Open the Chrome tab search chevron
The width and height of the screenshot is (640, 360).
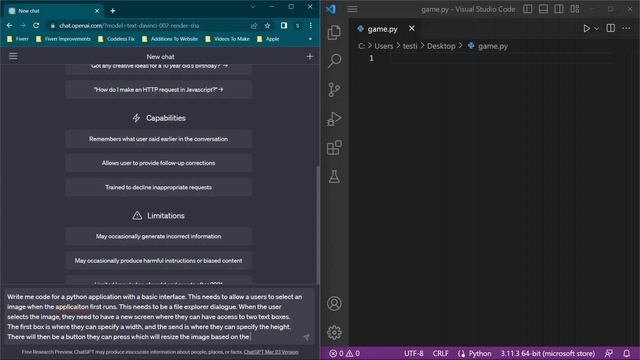click(253, 7)
